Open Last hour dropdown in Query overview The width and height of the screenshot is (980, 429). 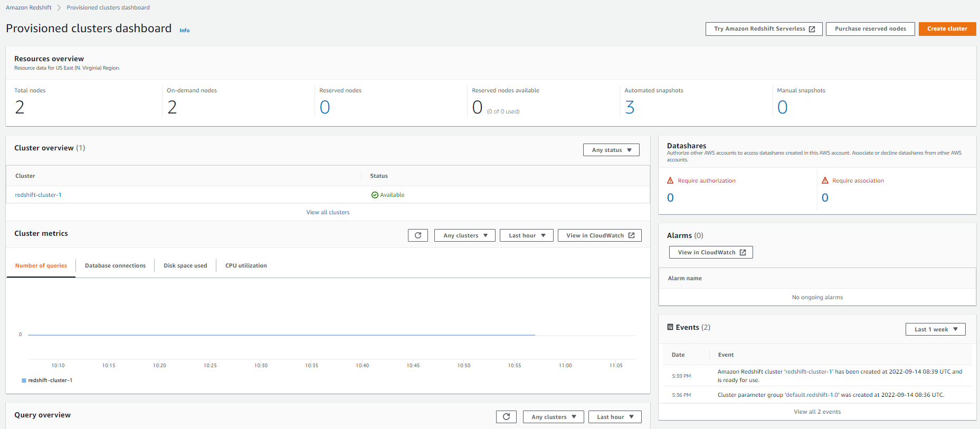(615, 417)
